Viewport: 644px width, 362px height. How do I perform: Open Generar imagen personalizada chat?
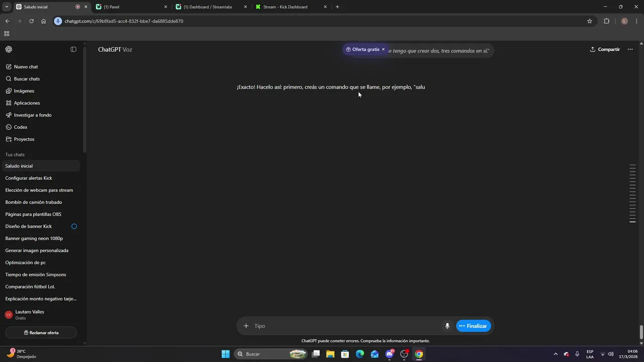pyautogui.click(x=40, y=250)
